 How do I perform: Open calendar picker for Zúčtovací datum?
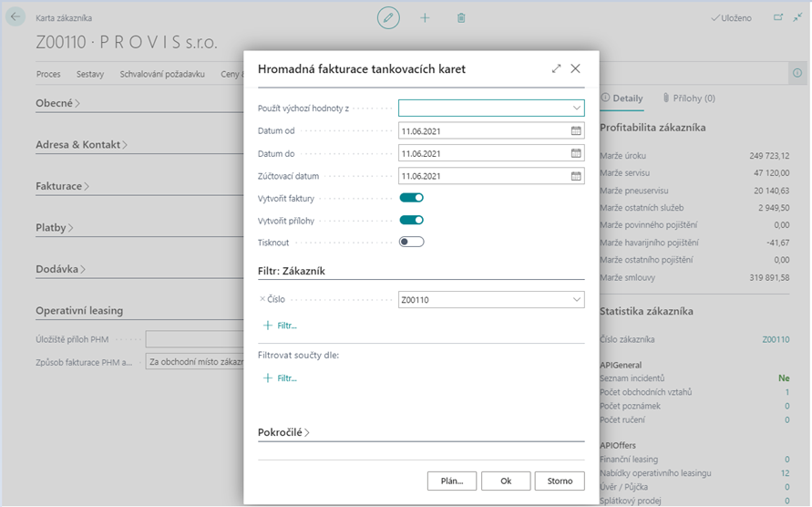(576, 176)
